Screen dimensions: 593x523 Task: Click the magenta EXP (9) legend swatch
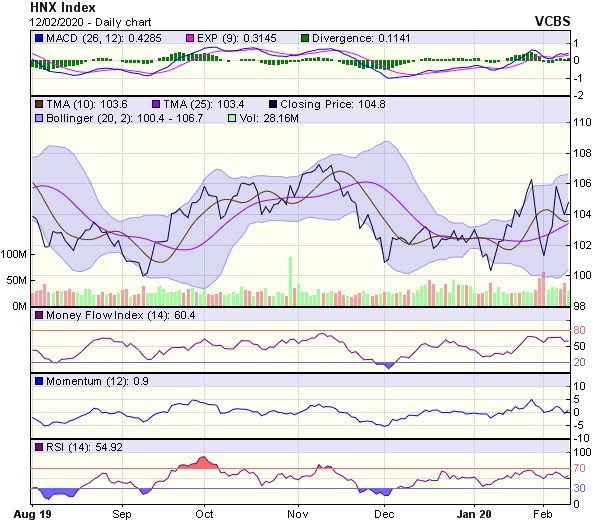click(190, 38)
